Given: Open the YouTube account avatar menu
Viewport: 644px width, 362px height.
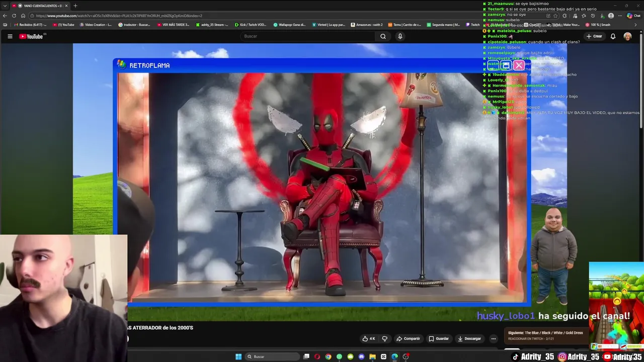Looking at the screenshot, I should click(x=627, y=36).
